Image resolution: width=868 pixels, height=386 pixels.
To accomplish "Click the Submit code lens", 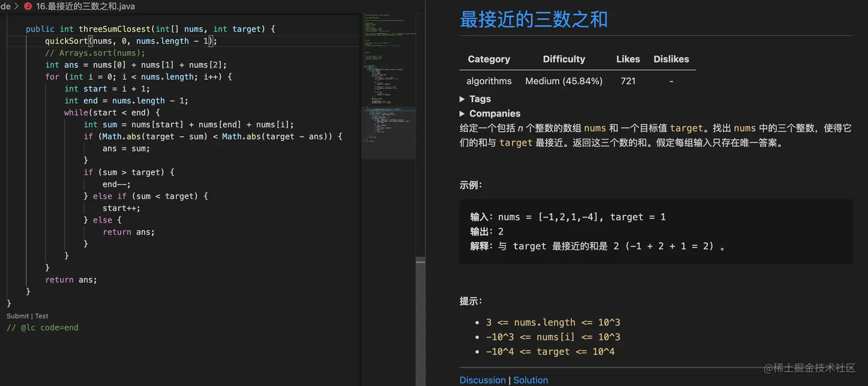I will click(18, 316).
